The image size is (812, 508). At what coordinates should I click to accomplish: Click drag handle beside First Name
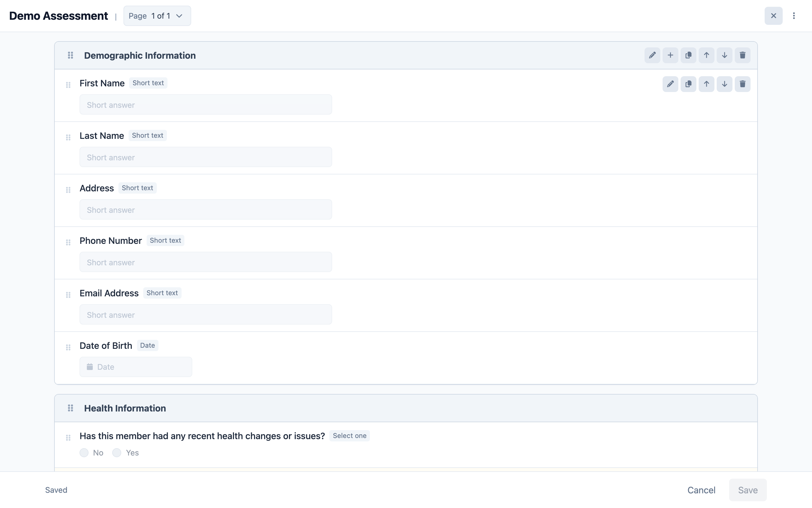(68, 85)
